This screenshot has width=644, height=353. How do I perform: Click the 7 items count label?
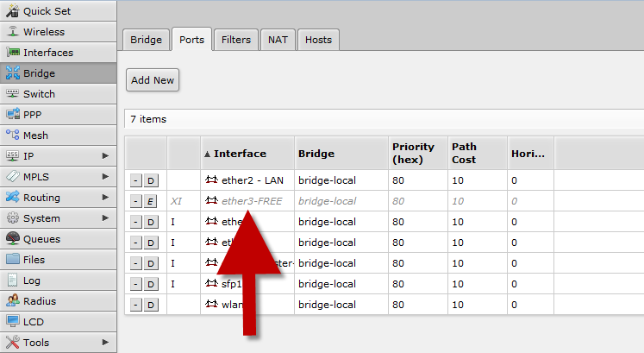[x=148, y=119]
